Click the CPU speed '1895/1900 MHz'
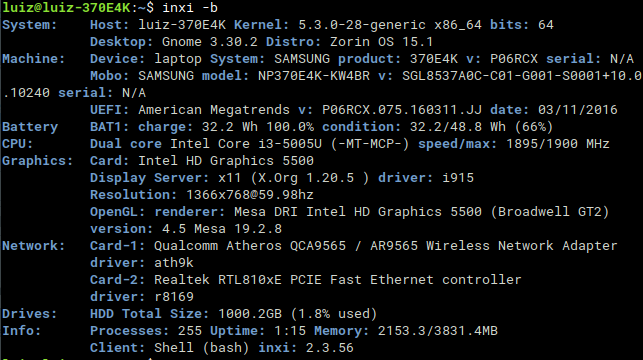The image size is (643, 360). [x=558, y=144]
